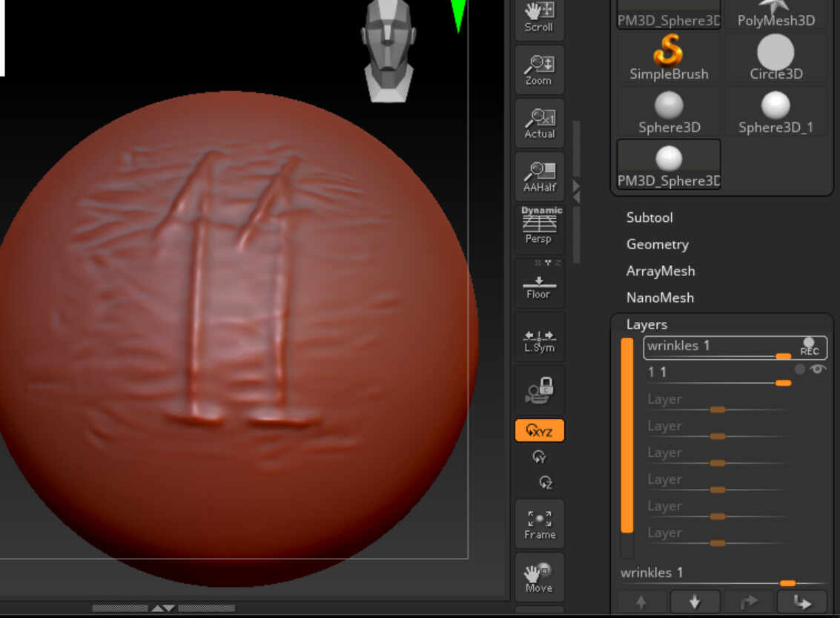840x618 pixels.
Task: Pick the SimpleBrush tool thumbnail
Action: pyautogui.click(x=669, y=59)
